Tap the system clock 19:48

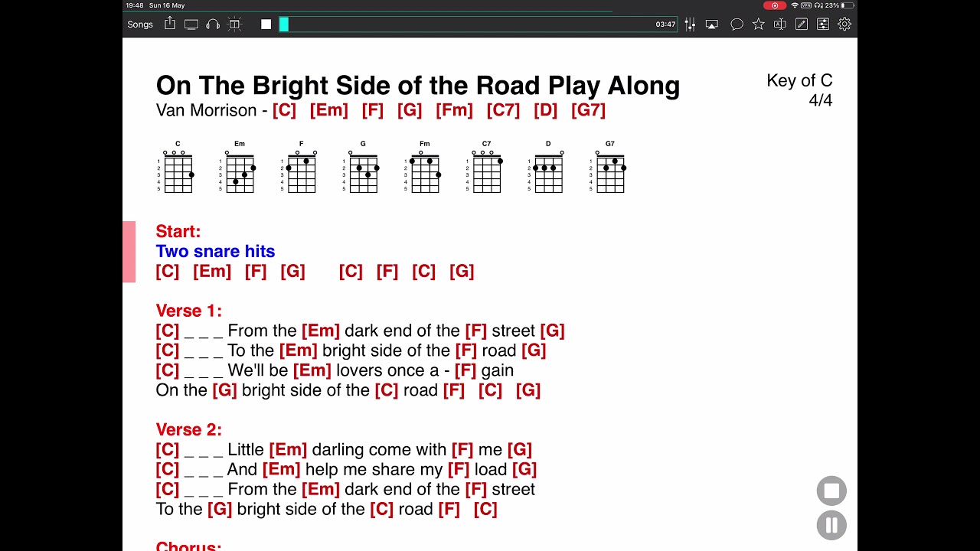(134, 5)
